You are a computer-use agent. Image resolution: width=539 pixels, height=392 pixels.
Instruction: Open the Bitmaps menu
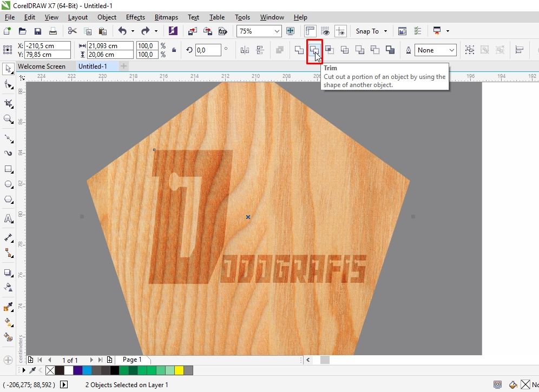click(166, 17)
